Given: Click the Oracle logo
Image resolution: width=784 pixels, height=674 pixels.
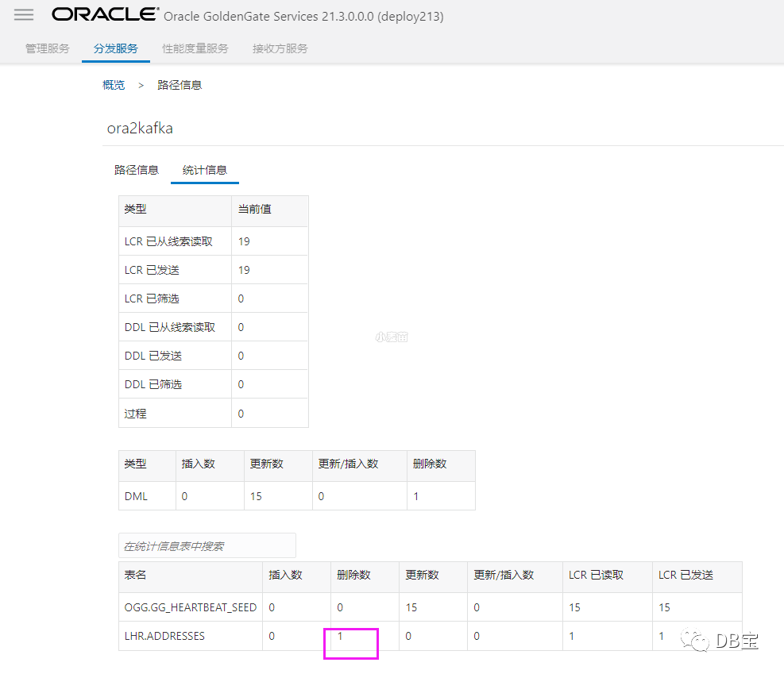Looking at the screenshot, I should (106, 14).
